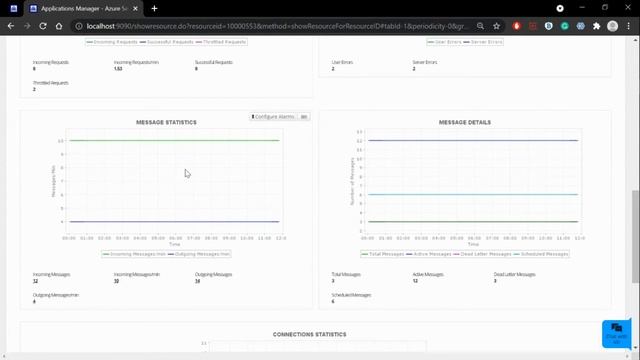Viewport: 640px width, 360px height.
Task: Click the Scheduled Messages value label
Action: pyautogui.click(x=351, y=295)
